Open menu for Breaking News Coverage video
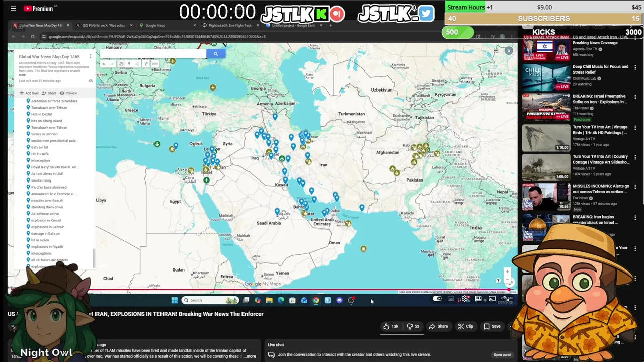Screen dimensions: 644x362 point(635,38)
